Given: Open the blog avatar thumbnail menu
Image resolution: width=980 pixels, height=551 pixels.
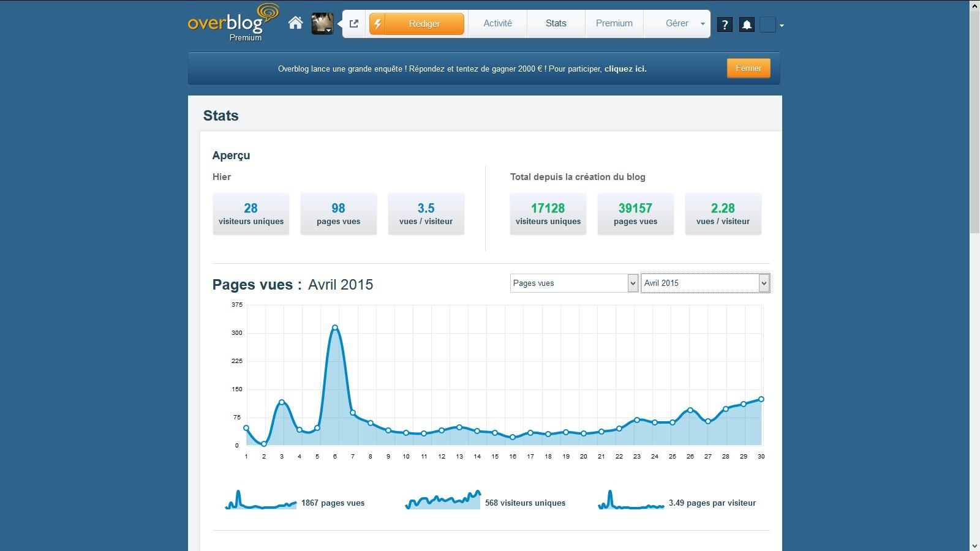Looking at the screenshot, I should point(322,24).
